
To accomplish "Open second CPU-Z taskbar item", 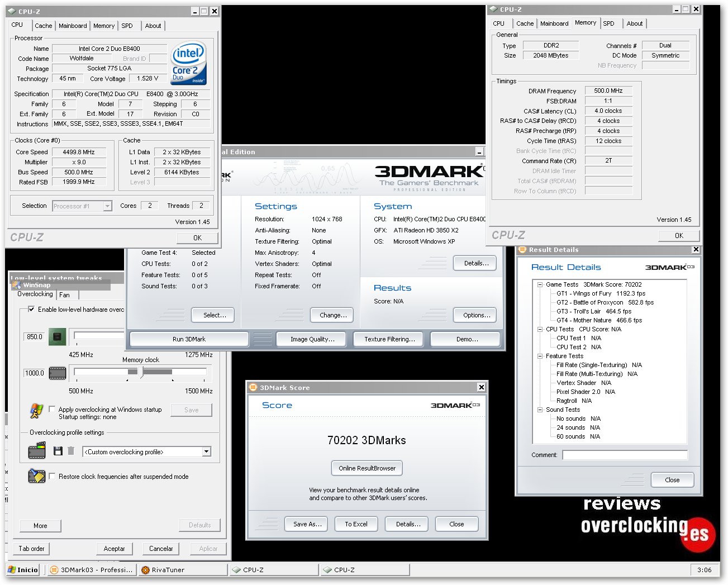I will (364, 570).
